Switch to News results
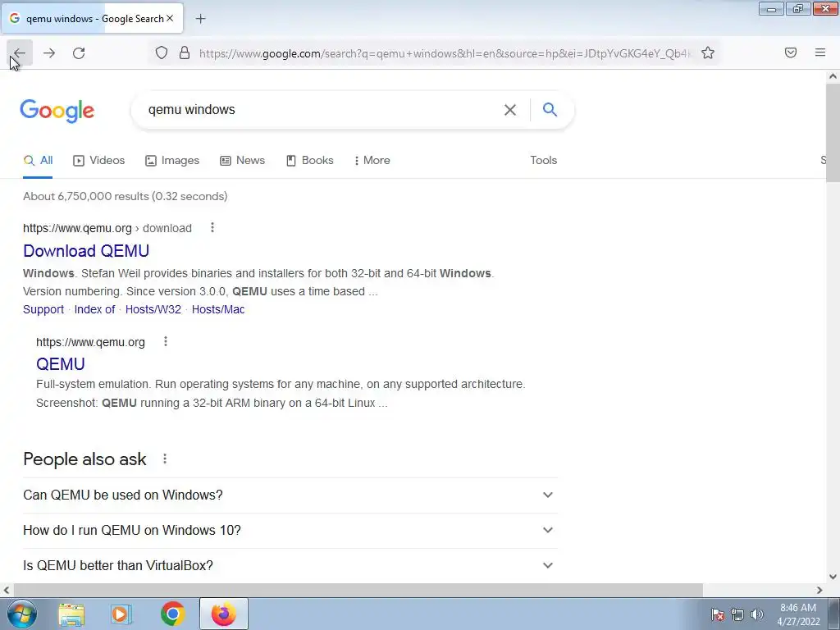This screenshot has width=840, height=630. 243,160
